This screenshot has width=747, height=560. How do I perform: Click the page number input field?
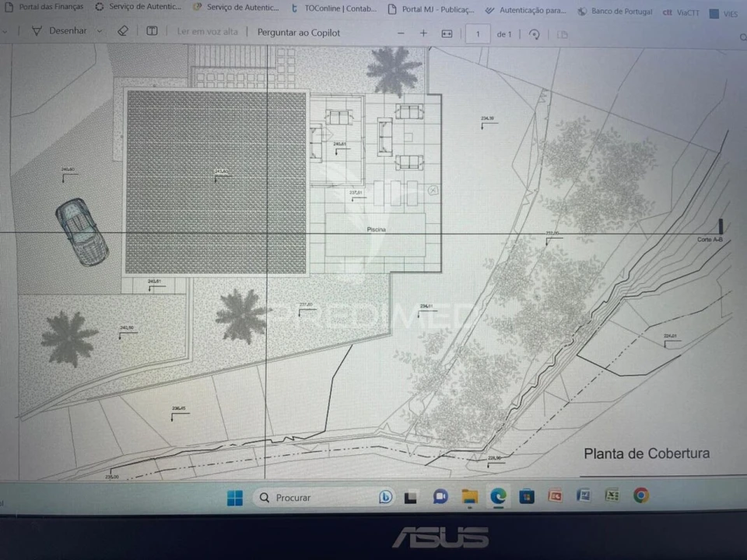click(477, 33)
